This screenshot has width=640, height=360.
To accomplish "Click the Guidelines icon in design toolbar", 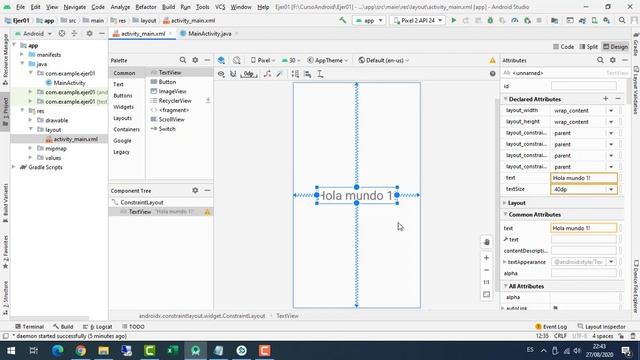I will click(x=320, y=74).
